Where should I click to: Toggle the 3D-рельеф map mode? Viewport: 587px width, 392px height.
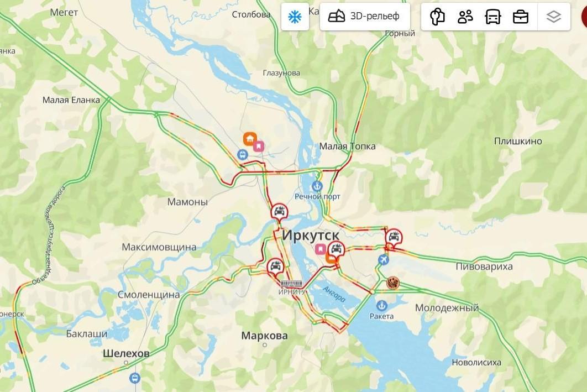[365, 17]
